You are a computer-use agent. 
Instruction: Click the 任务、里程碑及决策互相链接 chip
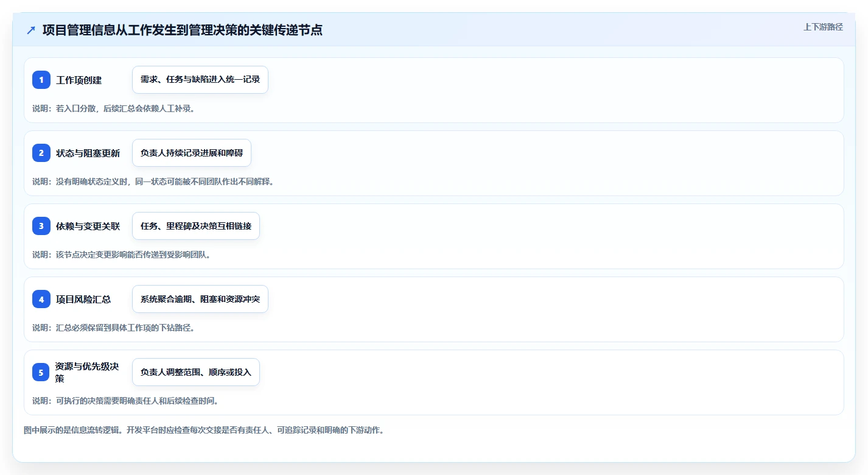point(196,226)
